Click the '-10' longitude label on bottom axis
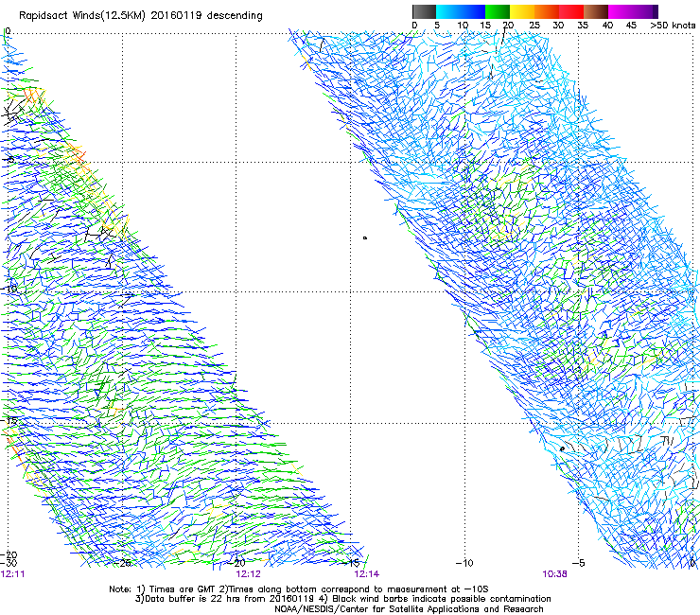700x615 pixels. [x=464, y=563]
